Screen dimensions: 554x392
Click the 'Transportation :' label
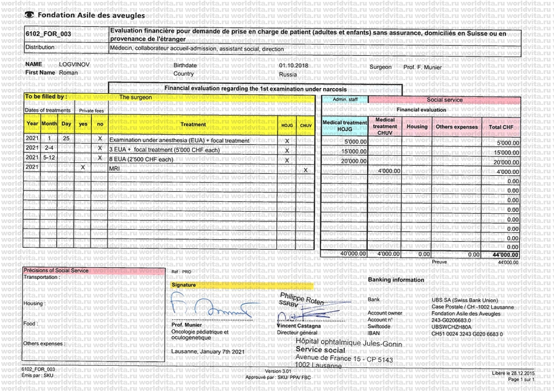click(x=42, y=277)
